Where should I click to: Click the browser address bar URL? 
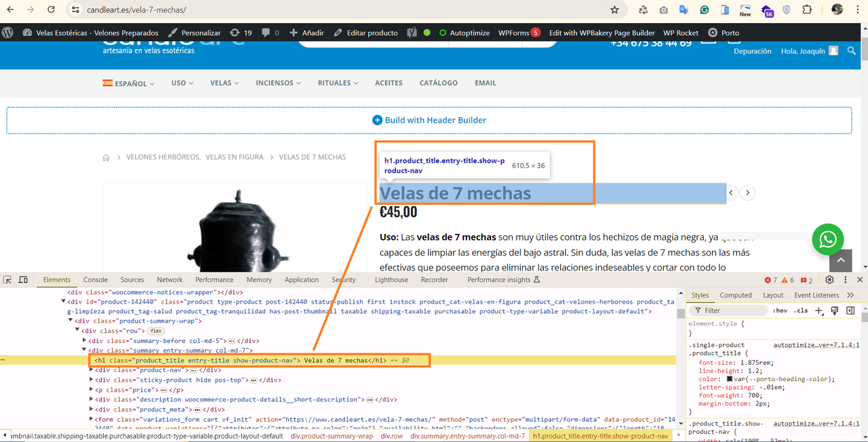point(137,10)
